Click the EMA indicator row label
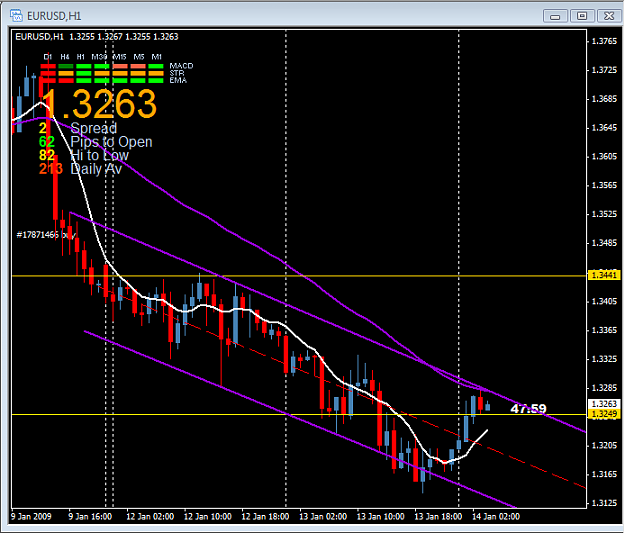This screenshot has width=625, height=533. point(178,80)
